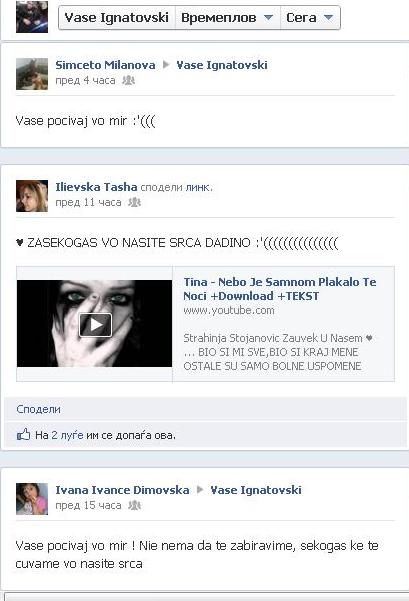409x601 pixels.
Task: Click Vase Ignatovski link in Simceto's post
Action: (222, 65)
